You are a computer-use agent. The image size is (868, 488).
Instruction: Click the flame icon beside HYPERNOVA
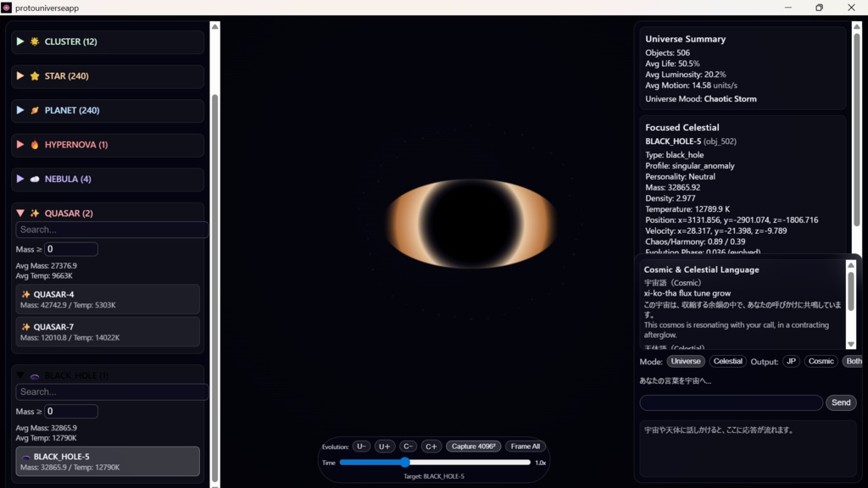[35, 144]
